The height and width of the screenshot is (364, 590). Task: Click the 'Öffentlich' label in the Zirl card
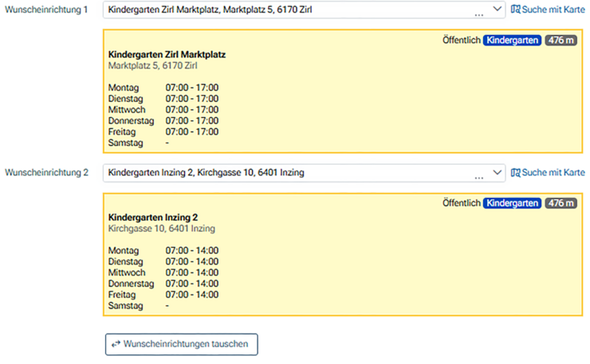click(461, 40)
